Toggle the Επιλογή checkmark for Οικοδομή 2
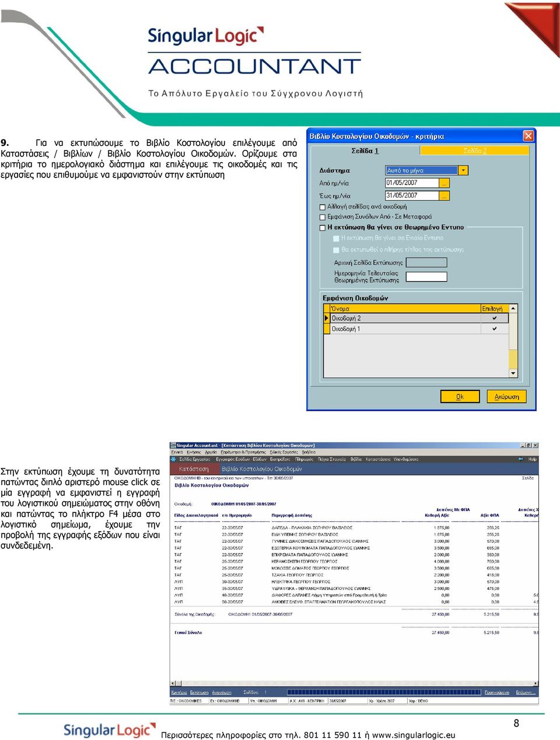This screenshot has width=560, height=740. [x=494, y=318]
